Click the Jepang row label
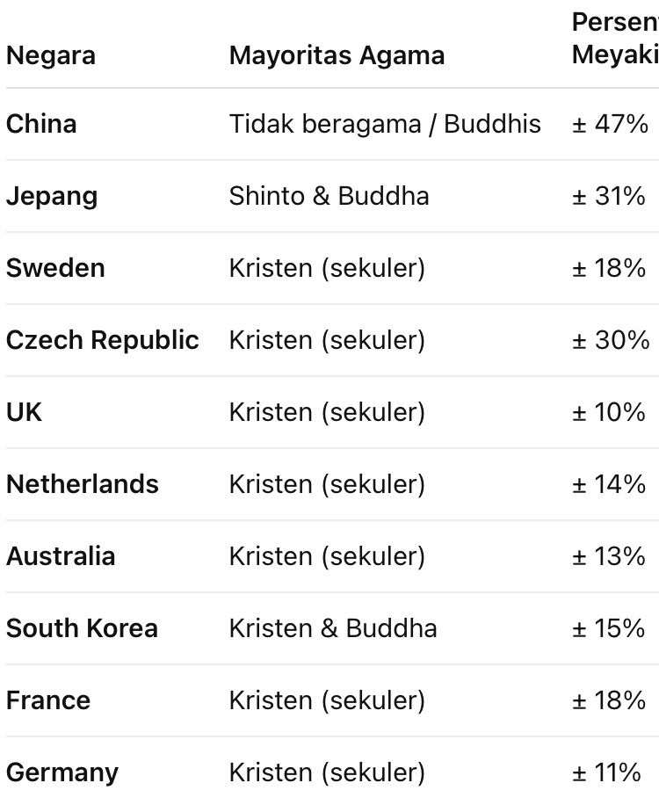The height and width of the screenshot is (812, 659). coord(52,197)
